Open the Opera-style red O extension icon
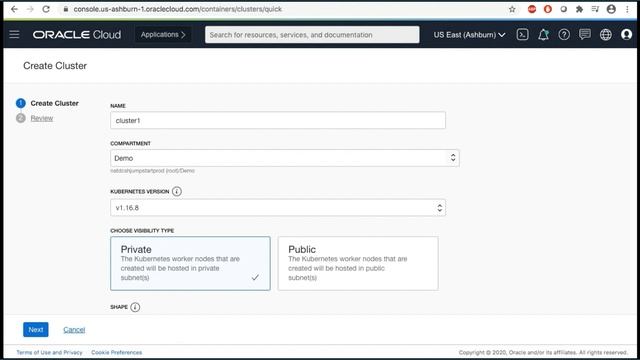The width and height of the screenshot is (640, 360). tap(548, 9)
